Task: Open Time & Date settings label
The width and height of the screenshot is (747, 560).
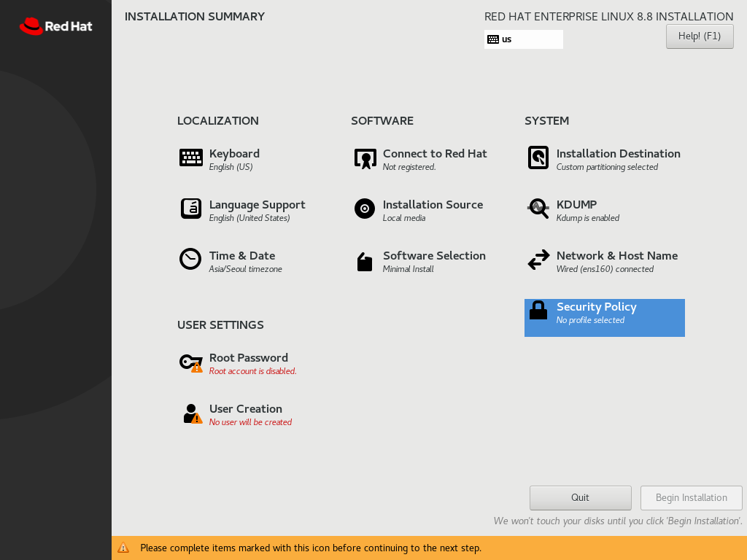Action: pos(242,256)
